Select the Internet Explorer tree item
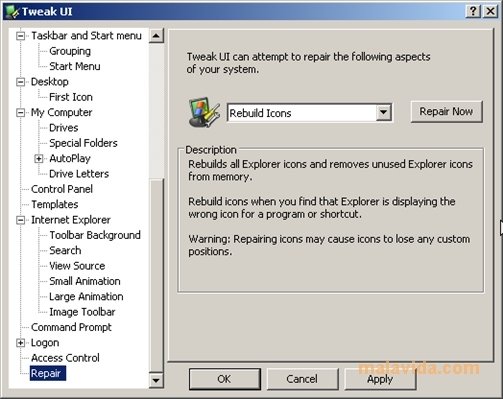 pos(71,220)
